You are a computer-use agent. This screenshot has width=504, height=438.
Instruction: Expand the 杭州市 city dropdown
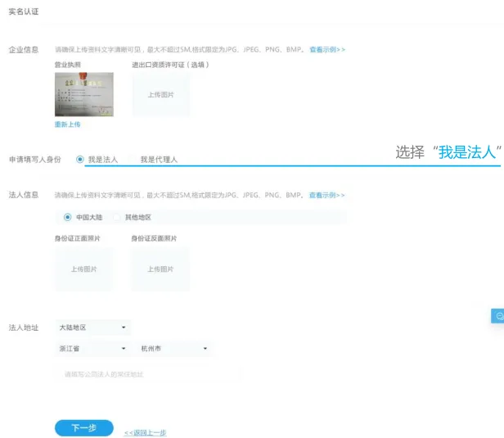(x=174, y=348)
